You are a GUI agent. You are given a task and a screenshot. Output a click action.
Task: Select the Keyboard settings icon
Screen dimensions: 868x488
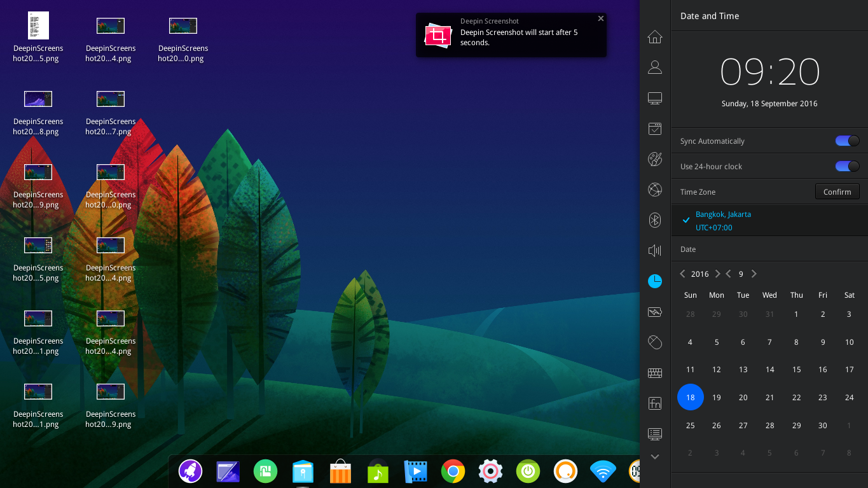[x=654, y=373]
